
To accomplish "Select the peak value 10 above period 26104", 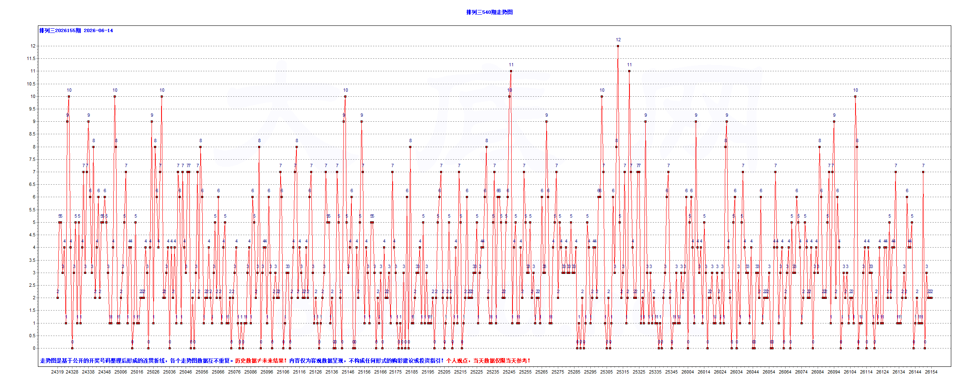I will click(855, 96).
